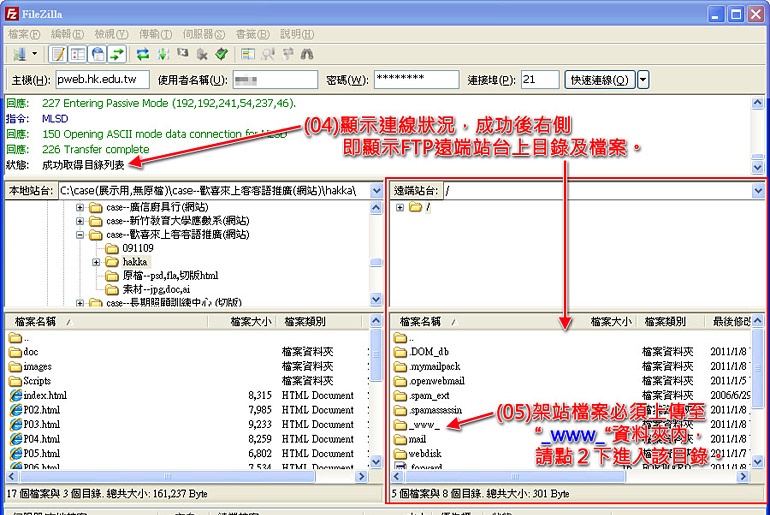Viewport: 770px width, 515px height.
Task: Expand the case--廣信廚具行 folder node
Action: 80,208
